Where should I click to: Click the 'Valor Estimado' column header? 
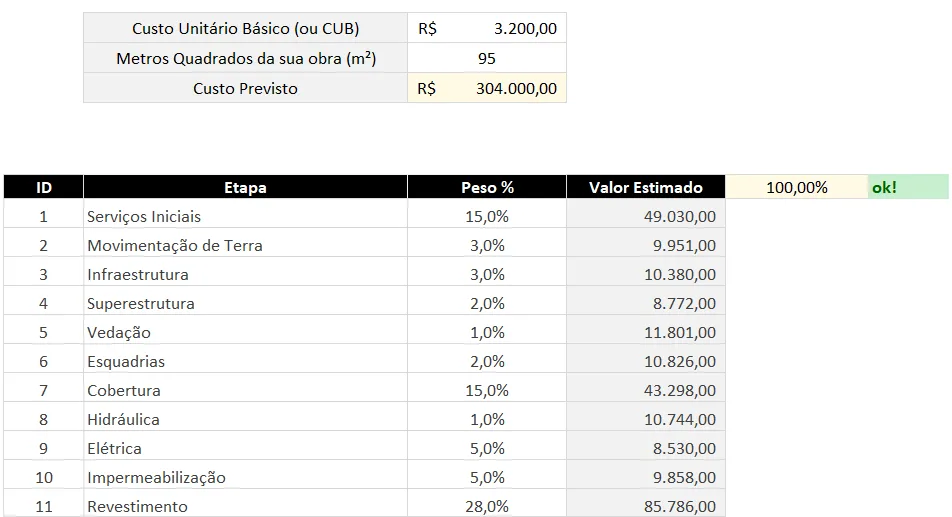(x=645, y=188)
